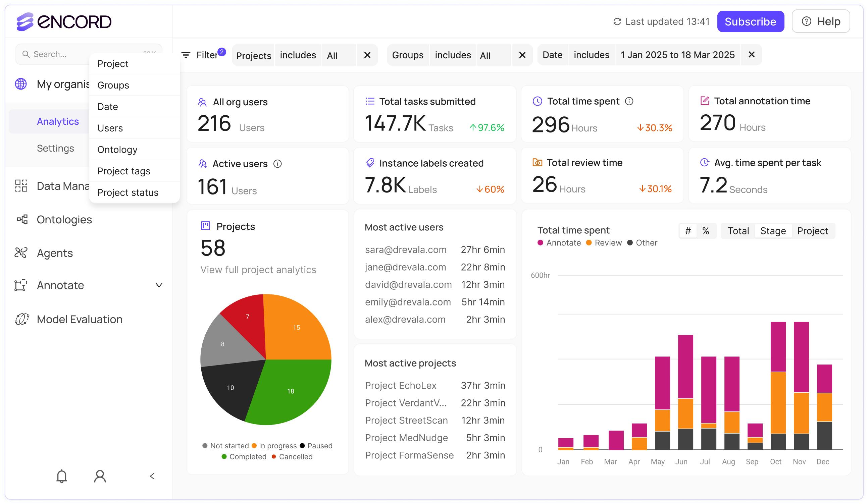Click the Encord logo
Screen dimensions: 868x504
click(64, 22)
